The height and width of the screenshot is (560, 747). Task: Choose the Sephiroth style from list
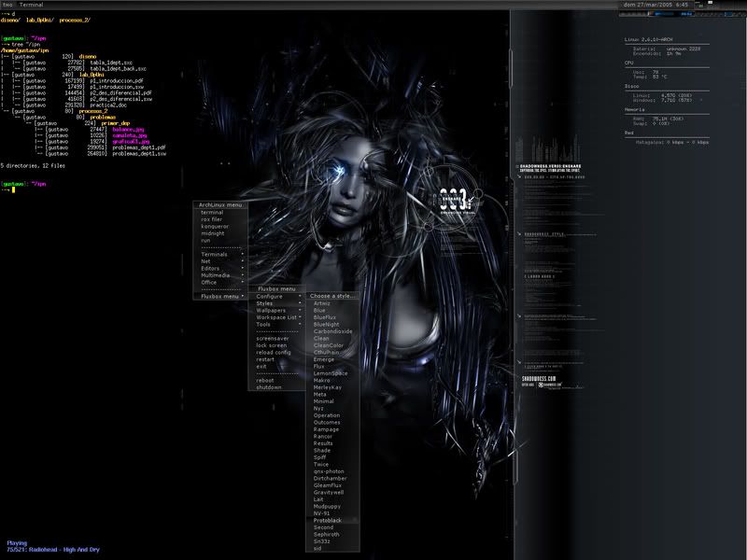point(327,535)
